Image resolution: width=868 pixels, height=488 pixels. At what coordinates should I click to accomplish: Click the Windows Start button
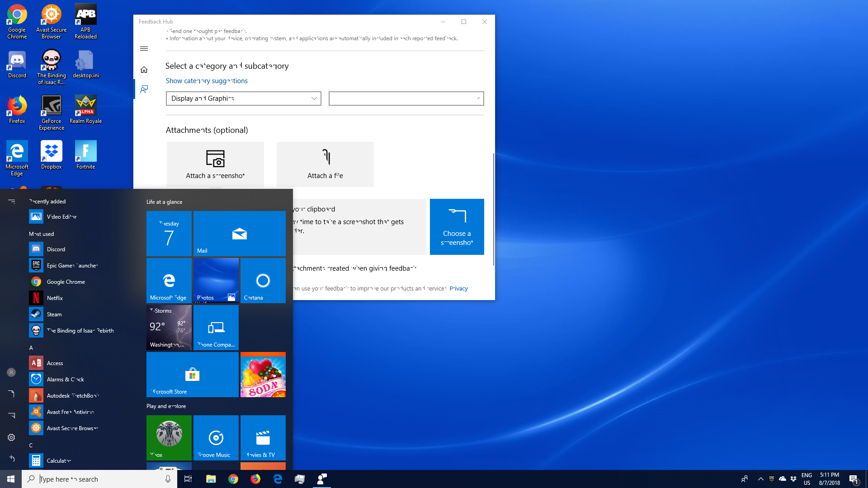coord(11,479)
